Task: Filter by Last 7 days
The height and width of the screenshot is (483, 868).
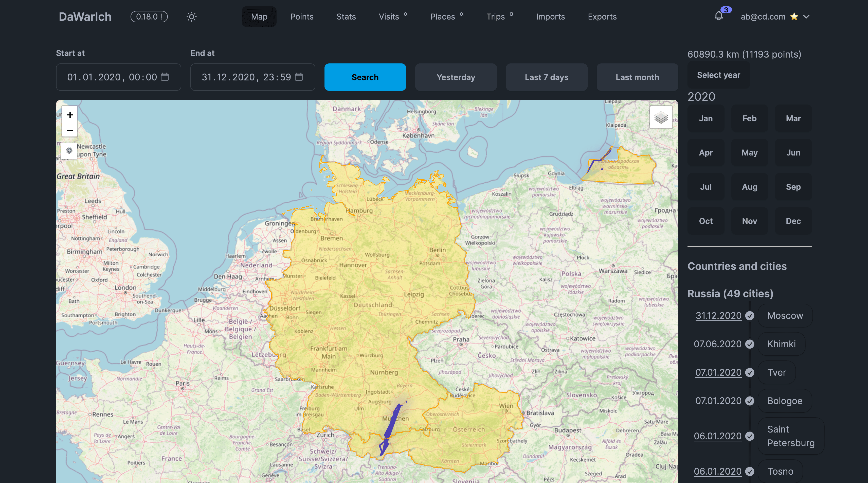Action: coord(546,77)
